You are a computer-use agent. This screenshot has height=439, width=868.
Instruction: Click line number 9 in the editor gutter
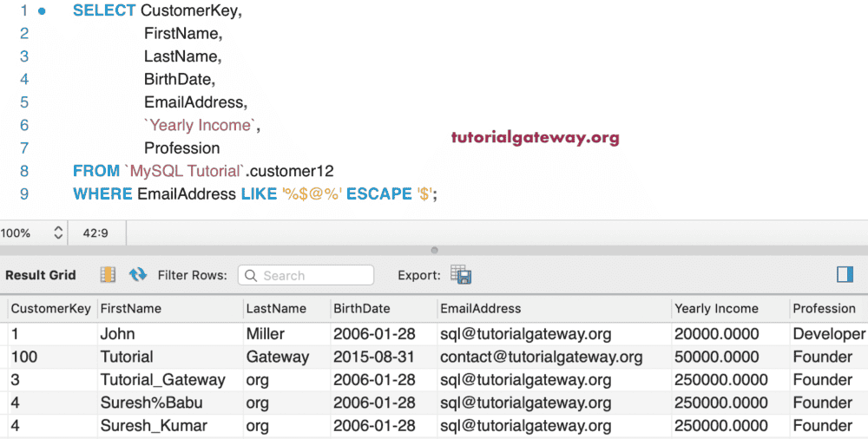[24, 193]
